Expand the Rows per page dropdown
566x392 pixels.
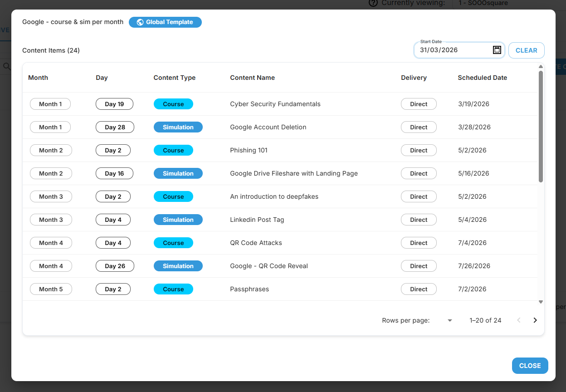pos(449,320)
